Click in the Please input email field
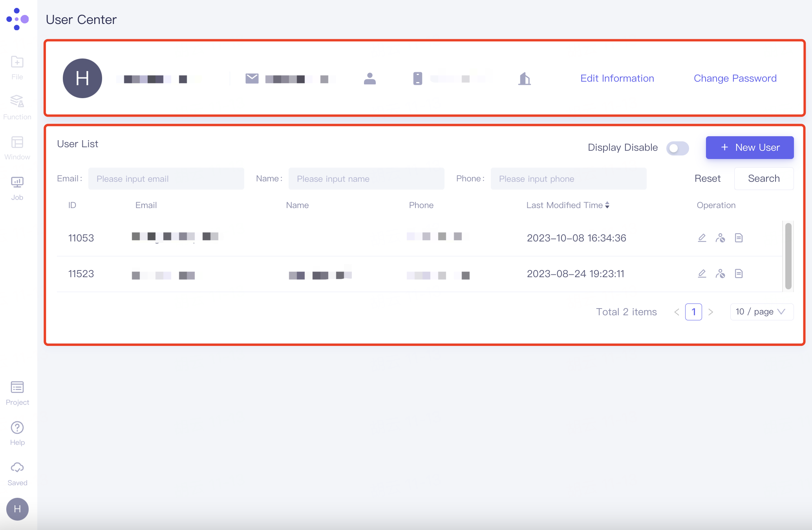This screenshot has height=530, width=812. click(x=166, y=179)
